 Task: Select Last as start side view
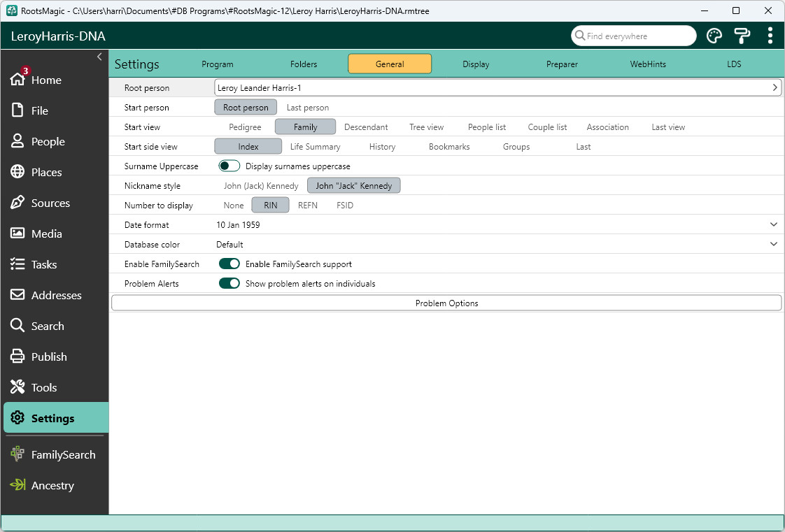[584, 147]
